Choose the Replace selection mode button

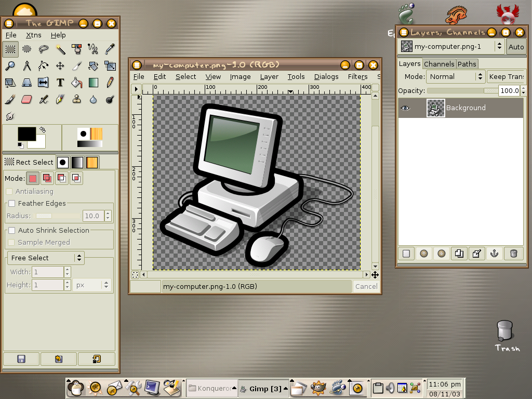point(33,179)
